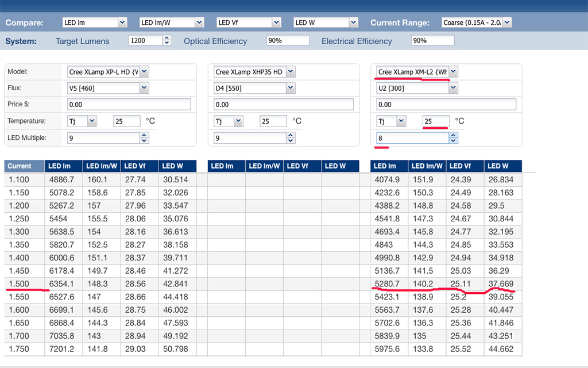Click the Optical Efficiency field
The width and height of the screenshot is (588, 368).
tap(287, 41)
